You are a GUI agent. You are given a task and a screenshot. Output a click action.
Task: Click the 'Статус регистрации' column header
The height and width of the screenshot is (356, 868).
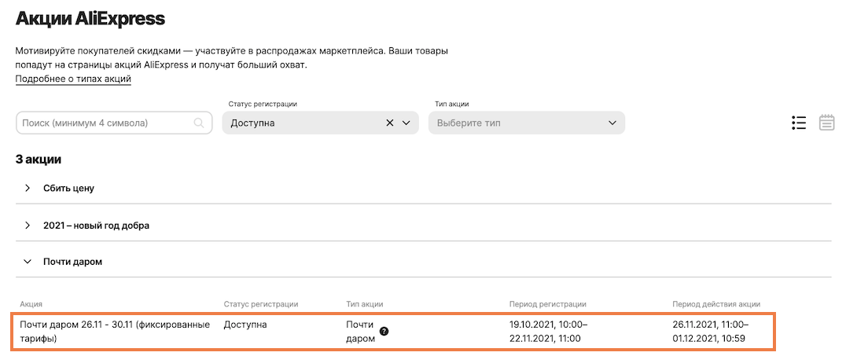click(x=260, y=304)
